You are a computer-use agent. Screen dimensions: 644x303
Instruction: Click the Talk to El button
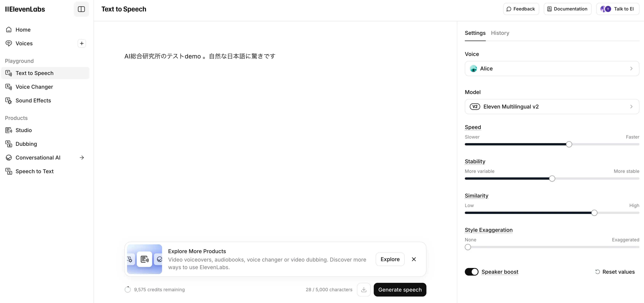[618, 9]
